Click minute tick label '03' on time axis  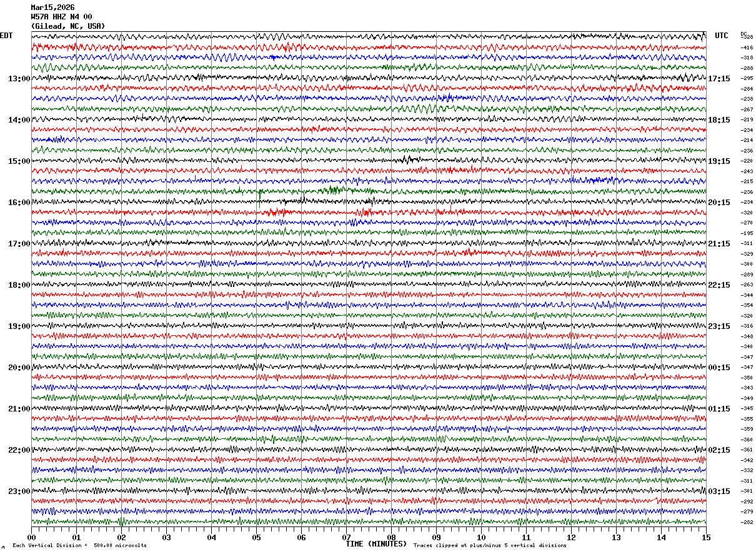coord(166,537)
